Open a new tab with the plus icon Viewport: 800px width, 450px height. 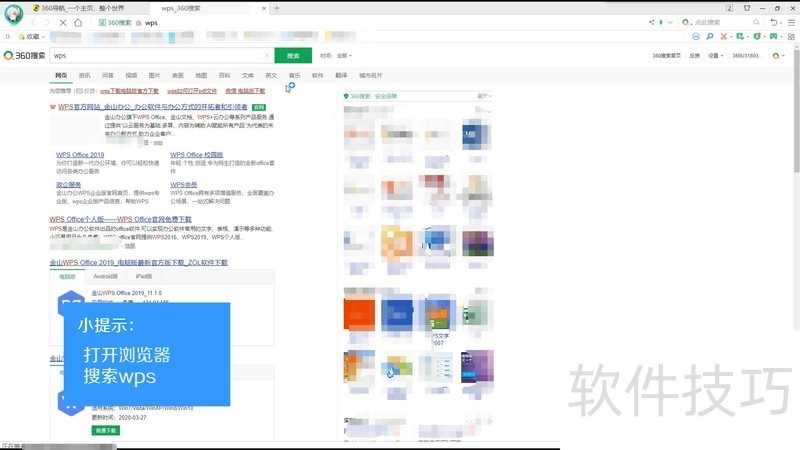[x=277, y=8]
